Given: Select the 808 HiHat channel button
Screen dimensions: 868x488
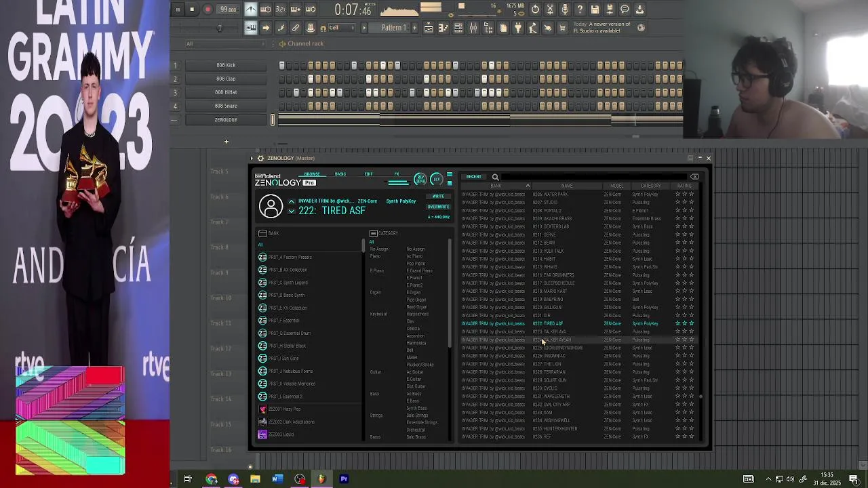Looking at the screenshot, I should tap(226, 92).
